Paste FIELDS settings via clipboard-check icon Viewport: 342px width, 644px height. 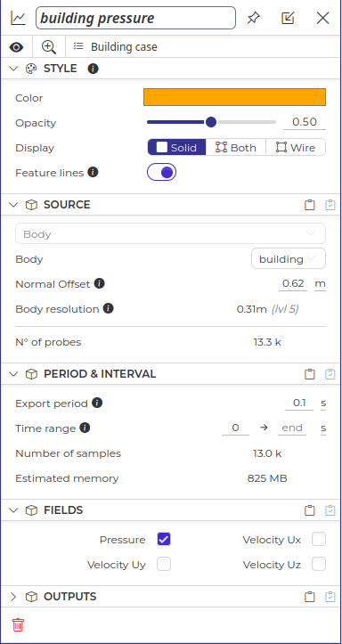pos(330,510)
